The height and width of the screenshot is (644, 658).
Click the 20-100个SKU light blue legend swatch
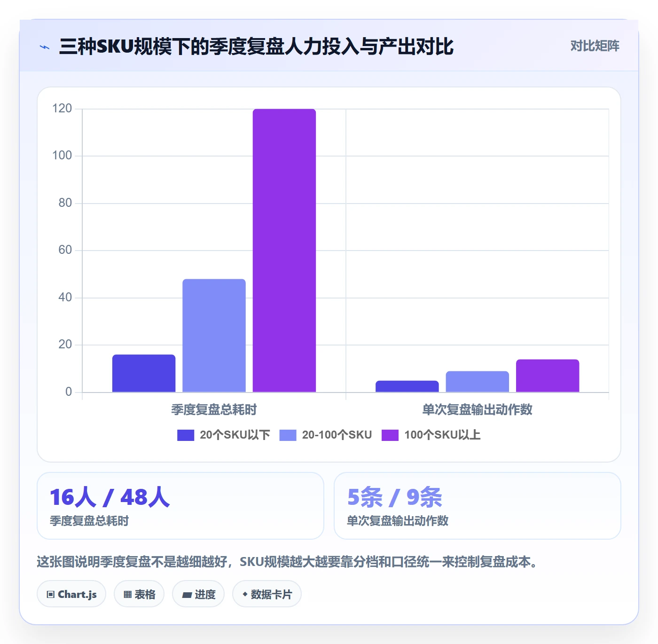click(x=288, y=435)
